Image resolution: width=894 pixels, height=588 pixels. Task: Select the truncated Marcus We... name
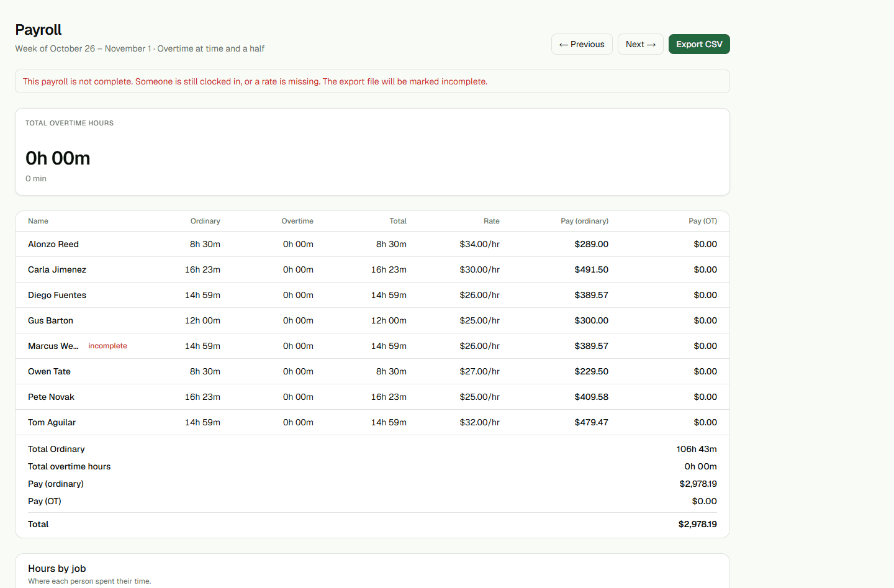pyautogui.click(x=53, y=346)
